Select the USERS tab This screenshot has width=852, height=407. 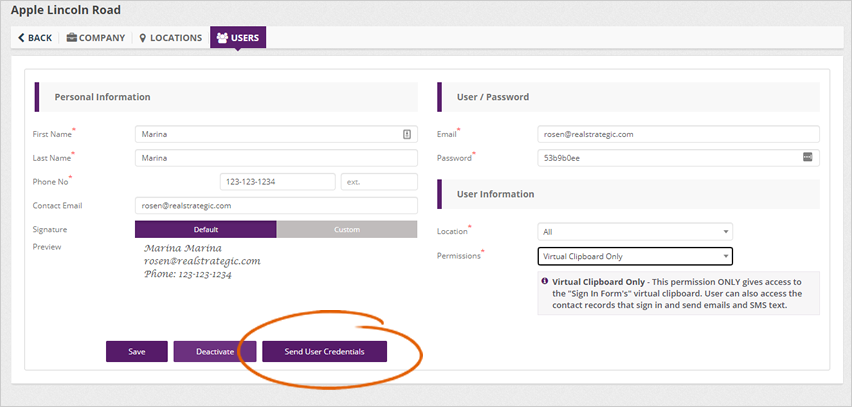[x=238, y=38]
